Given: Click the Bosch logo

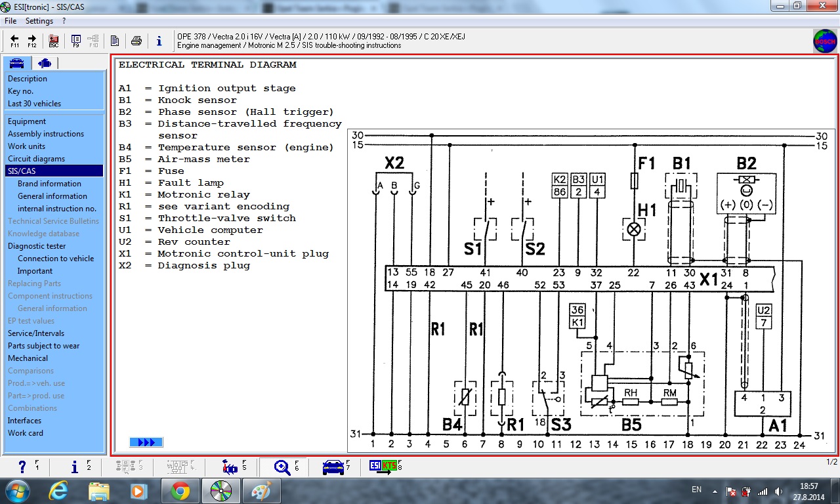Looking at the screenshot, I should pyautogui.click(x=825, y=41).
